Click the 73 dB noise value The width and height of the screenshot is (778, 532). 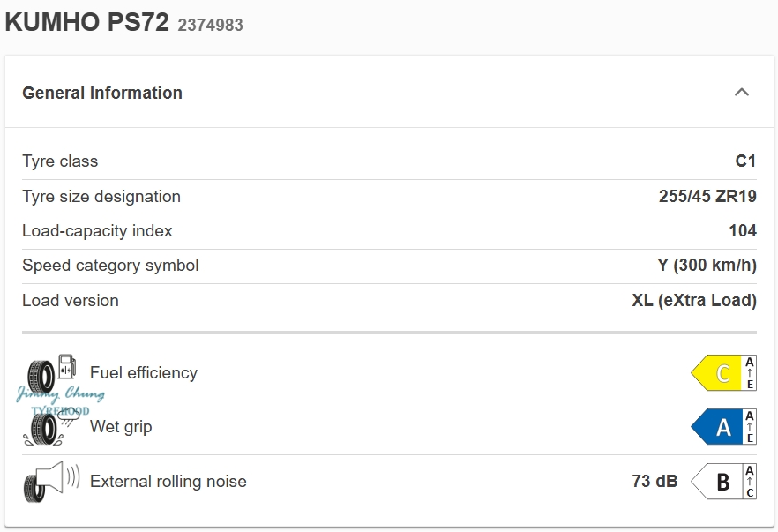(x=655, y=482)
